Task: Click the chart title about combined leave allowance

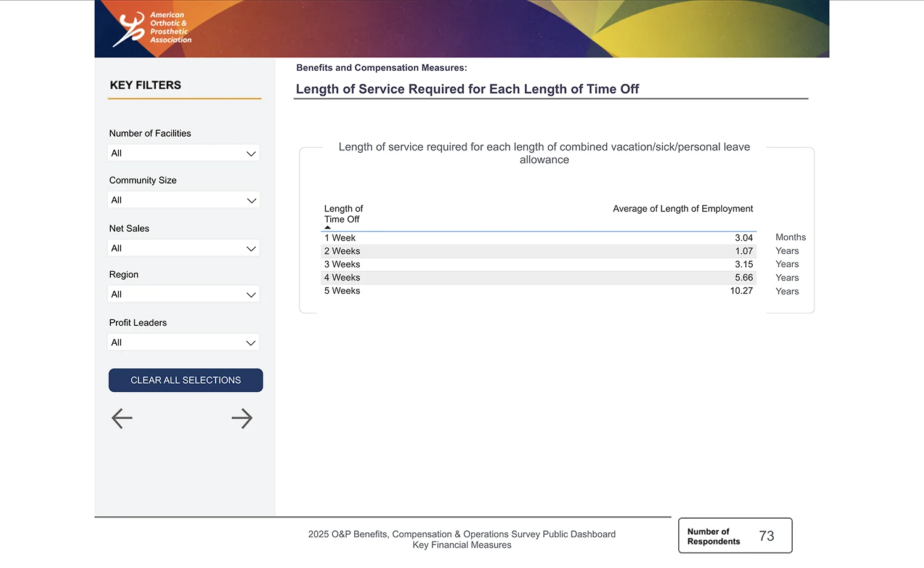Action: [x=544, y=153]
